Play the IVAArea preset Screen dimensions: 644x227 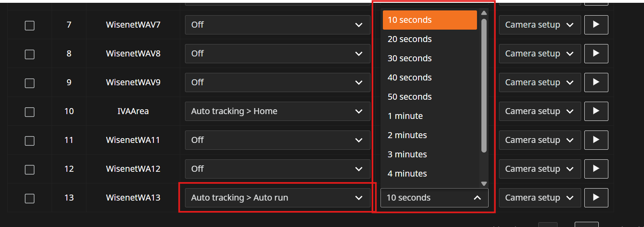pos(596,111)
